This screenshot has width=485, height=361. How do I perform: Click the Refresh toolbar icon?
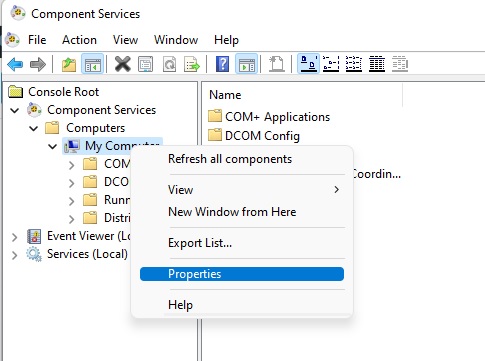(169, 64)
